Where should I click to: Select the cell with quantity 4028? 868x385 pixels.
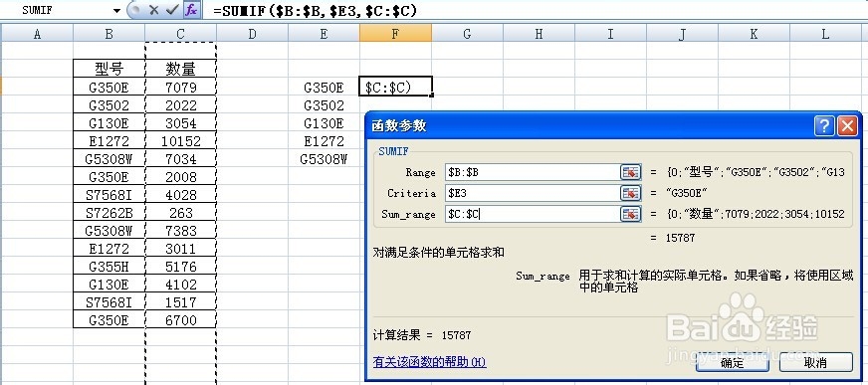click(x=180, y=195)
